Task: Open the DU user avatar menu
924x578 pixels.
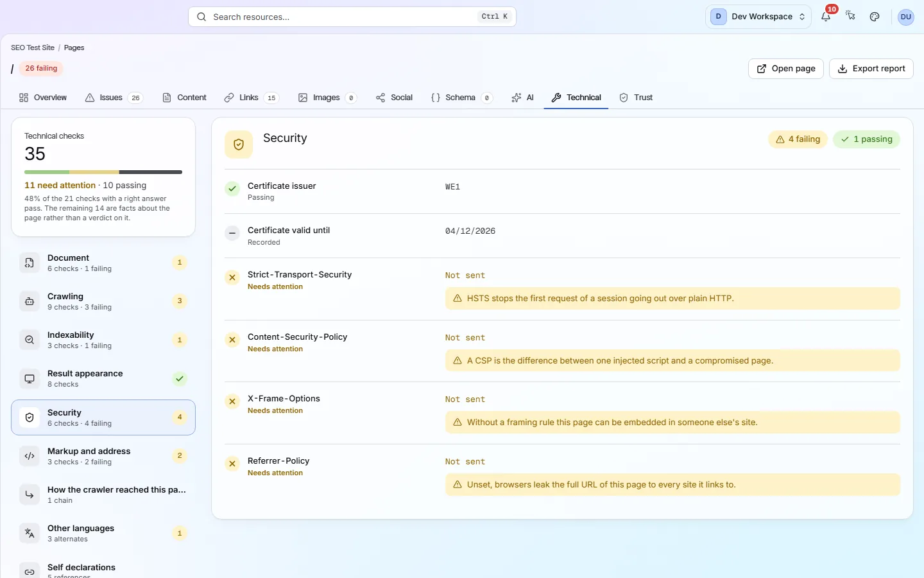Action: pyautogui.click(x=905, y=17)
